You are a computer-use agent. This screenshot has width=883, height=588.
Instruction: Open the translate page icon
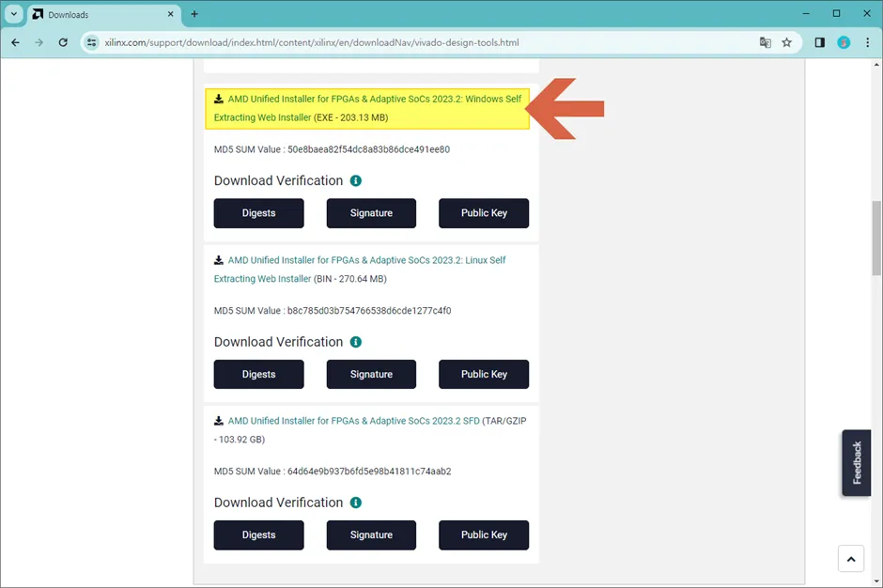pos(765,42)
